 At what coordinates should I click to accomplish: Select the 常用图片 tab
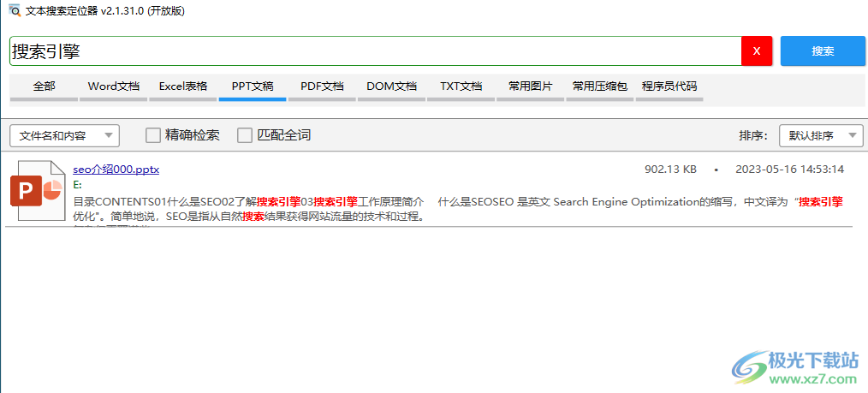point(531,89)
